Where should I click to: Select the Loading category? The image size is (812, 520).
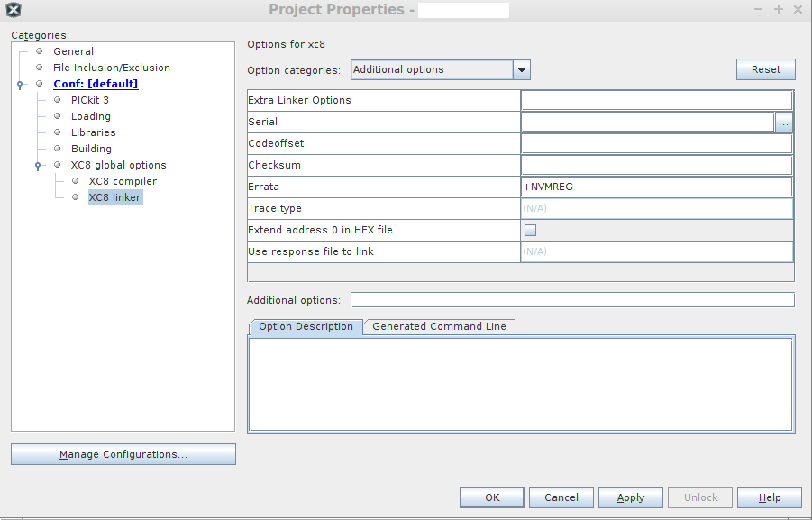(91, 116)
